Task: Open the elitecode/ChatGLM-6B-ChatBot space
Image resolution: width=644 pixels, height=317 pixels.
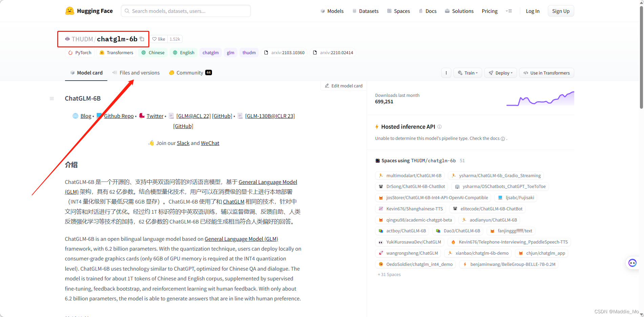Action: [488, 209]
